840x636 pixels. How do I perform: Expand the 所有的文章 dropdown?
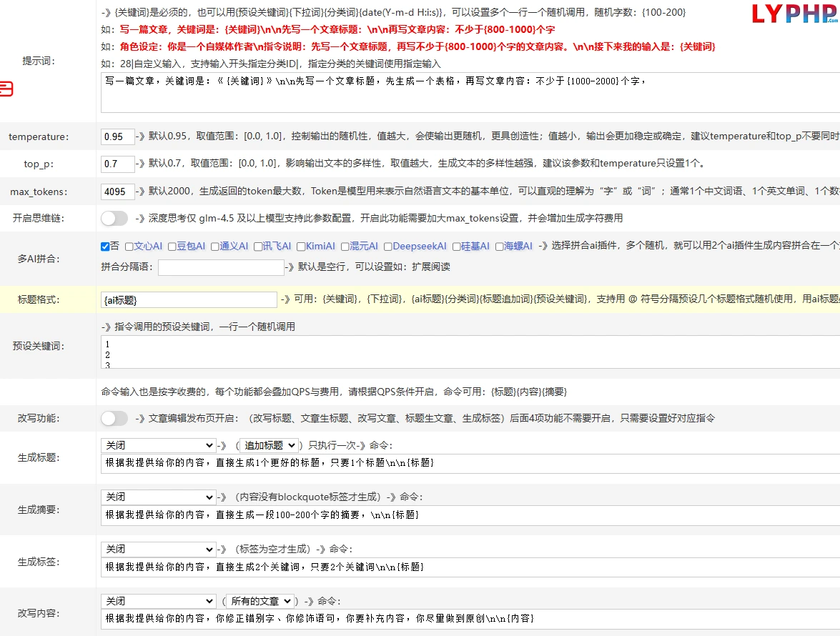(260, 601)
